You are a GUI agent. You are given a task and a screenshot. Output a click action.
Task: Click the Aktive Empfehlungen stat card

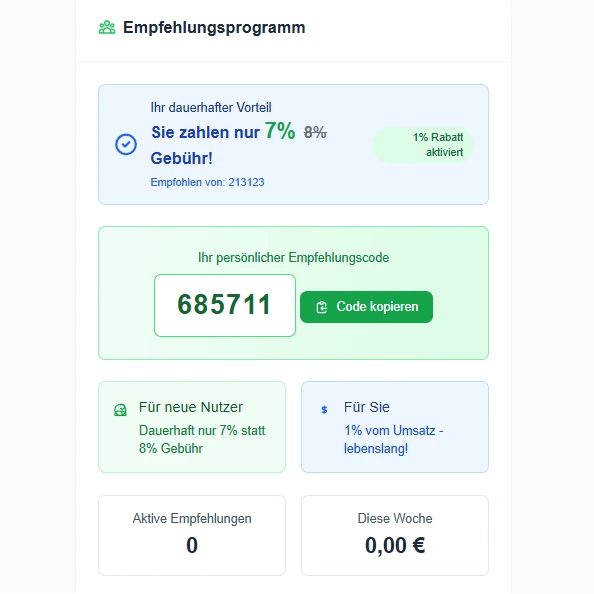(x=192, y=535)
